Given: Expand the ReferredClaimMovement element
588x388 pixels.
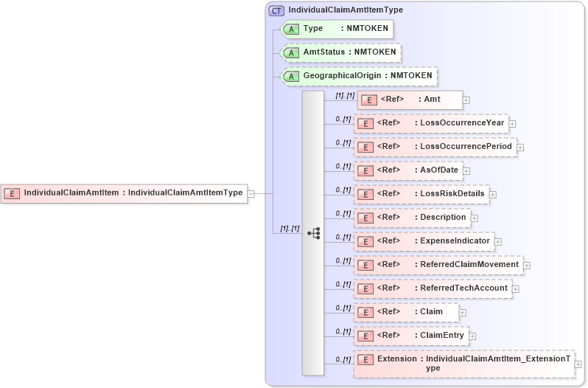Looking at the screenshot, I should 527,266.
